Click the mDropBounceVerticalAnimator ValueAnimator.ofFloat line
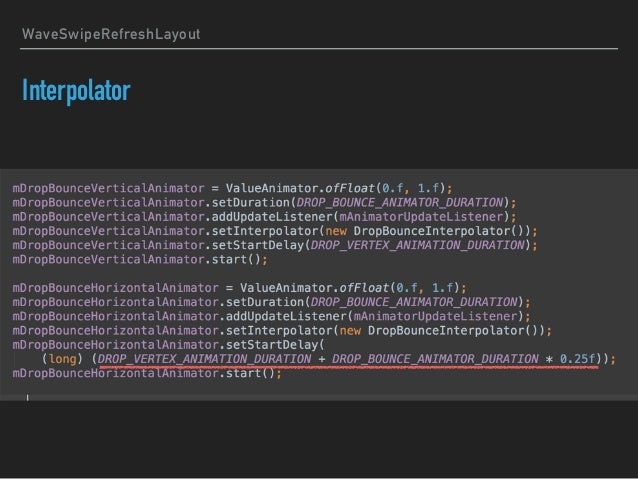Viewport: 638px width, 479px height. pos(232,188)
